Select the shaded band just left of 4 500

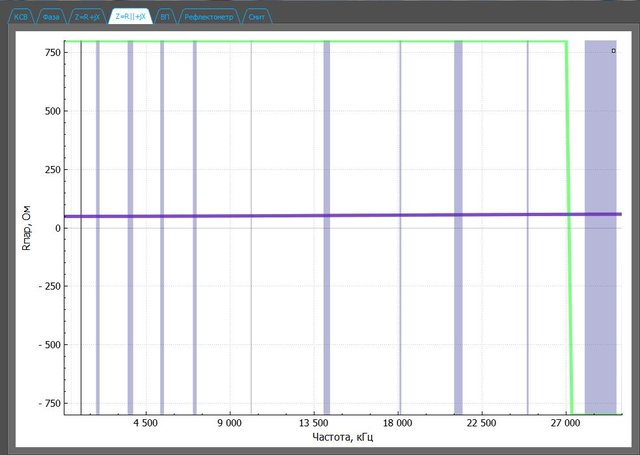tap(130, 300)
